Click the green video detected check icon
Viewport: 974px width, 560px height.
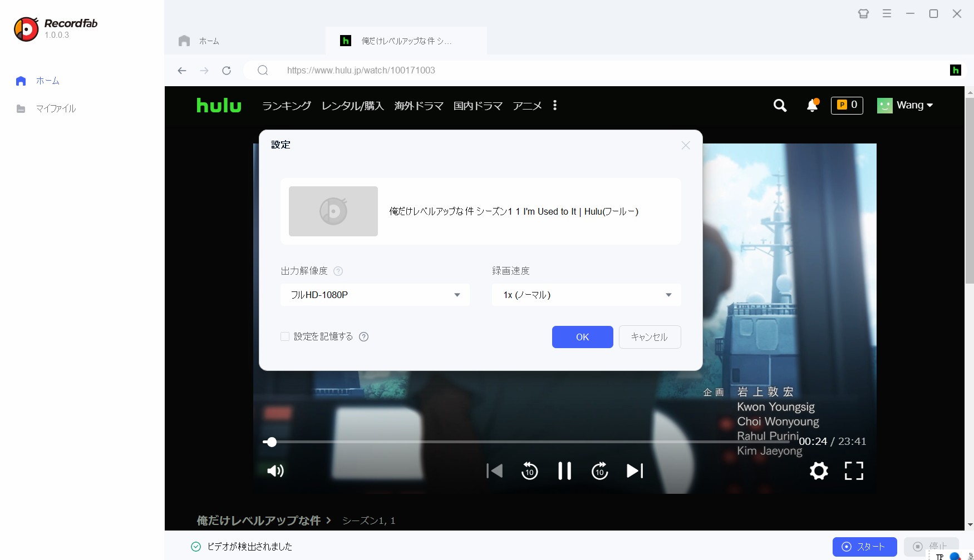(196, 547)
